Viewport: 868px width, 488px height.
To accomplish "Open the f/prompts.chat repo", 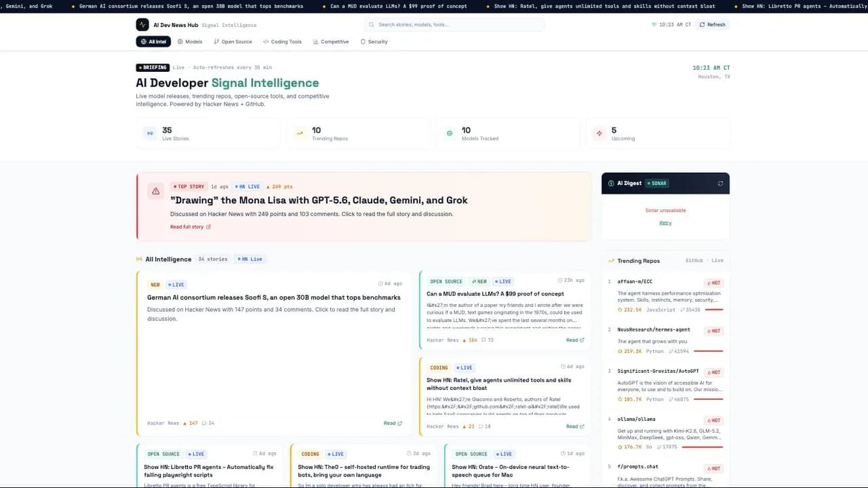I will click(637, 466).
